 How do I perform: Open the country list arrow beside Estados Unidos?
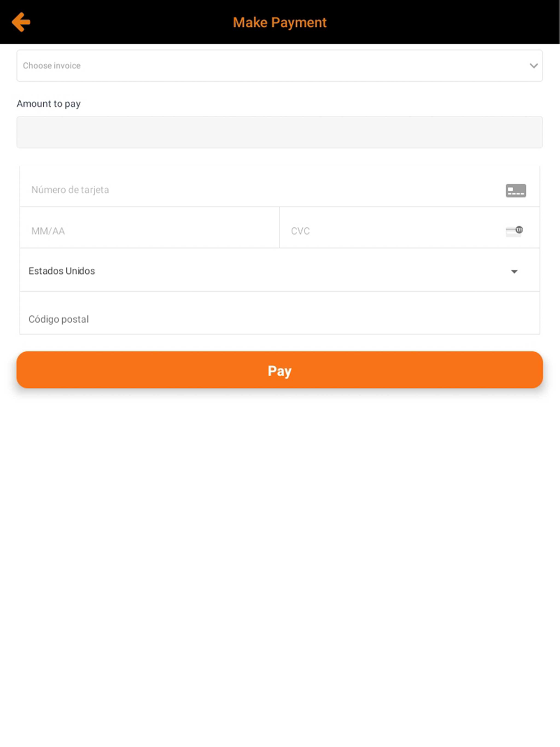(x=514, y=272)
